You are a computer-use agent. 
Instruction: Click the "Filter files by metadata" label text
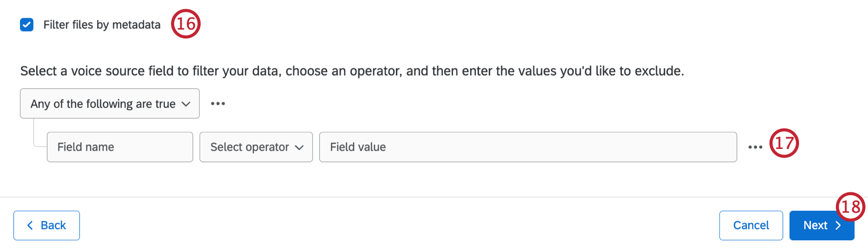[102, 24]
